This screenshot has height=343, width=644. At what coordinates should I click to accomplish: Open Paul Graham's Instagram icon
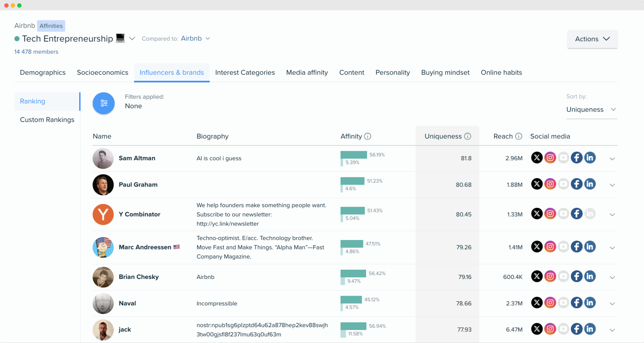coord(550,184)
